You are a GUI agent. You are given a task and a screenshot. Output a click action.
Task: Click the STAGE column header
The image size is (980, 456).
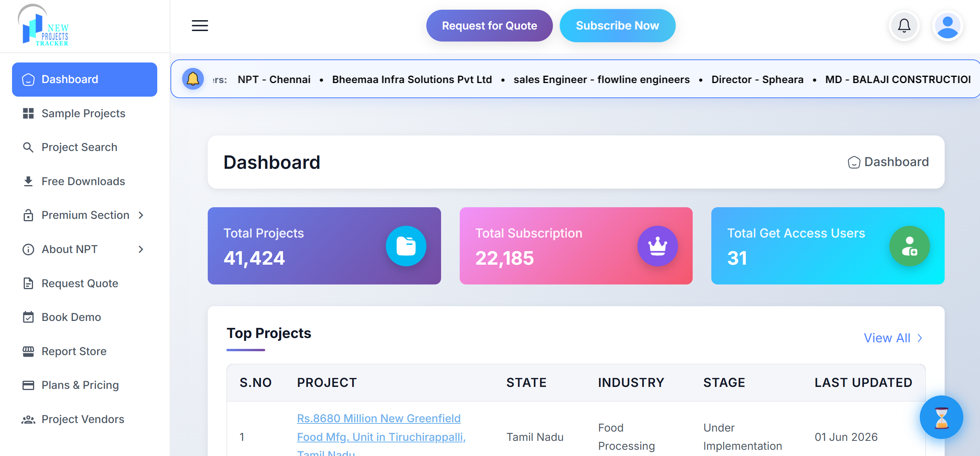pos(724,383)
